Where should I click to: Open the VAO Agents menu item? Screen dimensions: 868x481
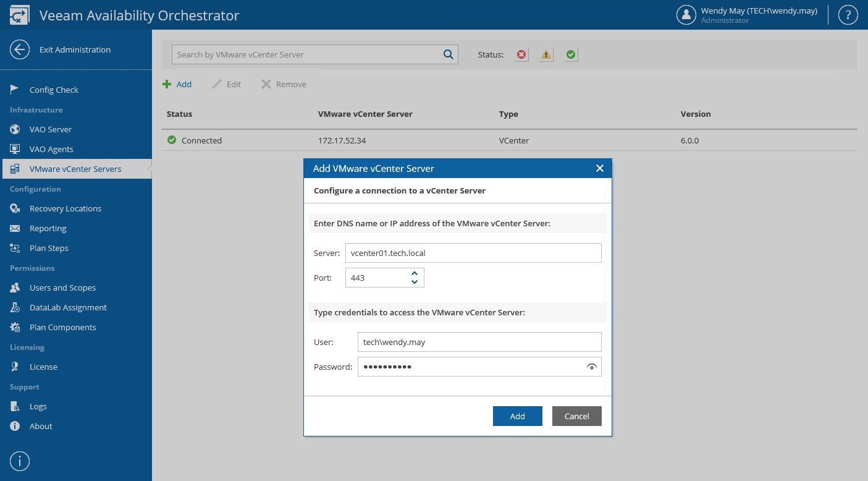pyautogui.click(x=51, y=149)
